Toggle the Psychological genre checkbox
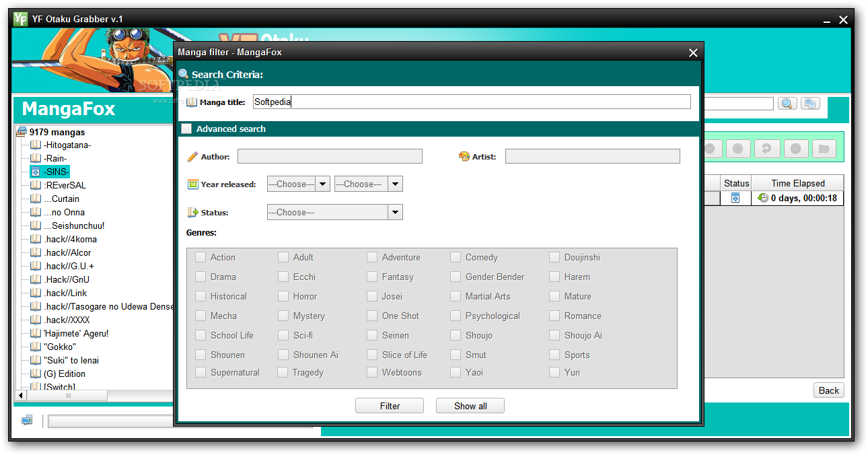 pos(456,316)
